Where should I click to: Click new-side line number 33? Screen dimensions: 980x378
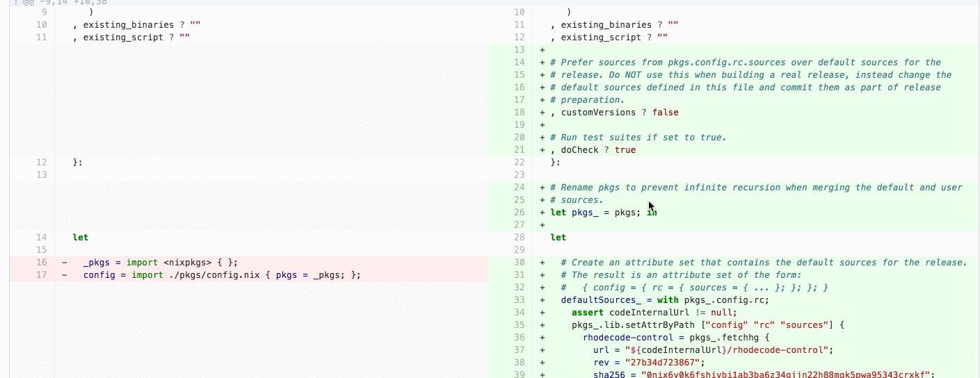pyautogui.click(x=519, y=300)
